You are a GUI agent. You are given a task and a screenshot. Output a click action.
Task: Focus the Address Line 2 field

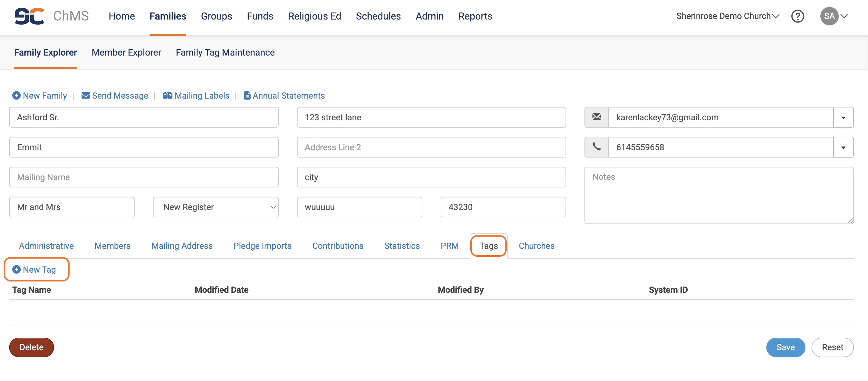pos(431,147)
